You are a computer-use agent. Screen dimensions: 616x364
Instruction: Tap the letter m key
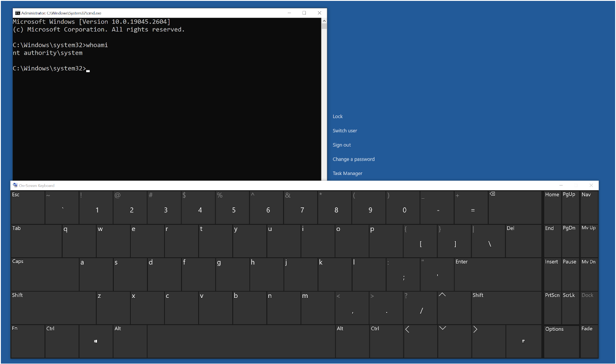pyautogui.click(x=318, y=308)
